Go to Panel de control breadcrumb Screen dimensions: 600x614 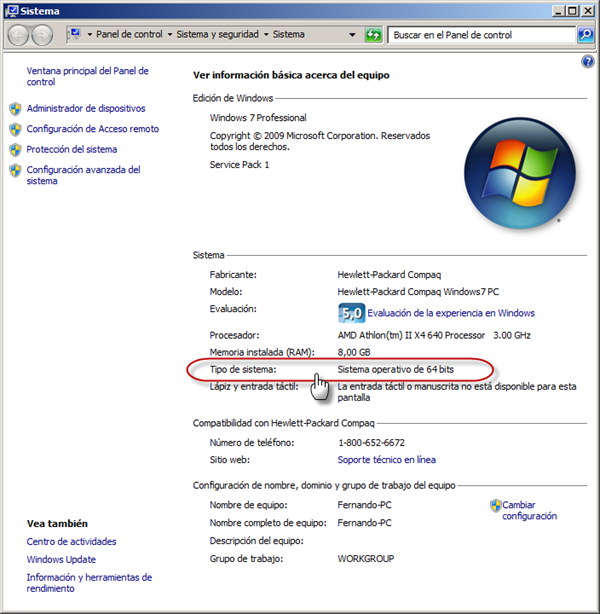point(129,34)
